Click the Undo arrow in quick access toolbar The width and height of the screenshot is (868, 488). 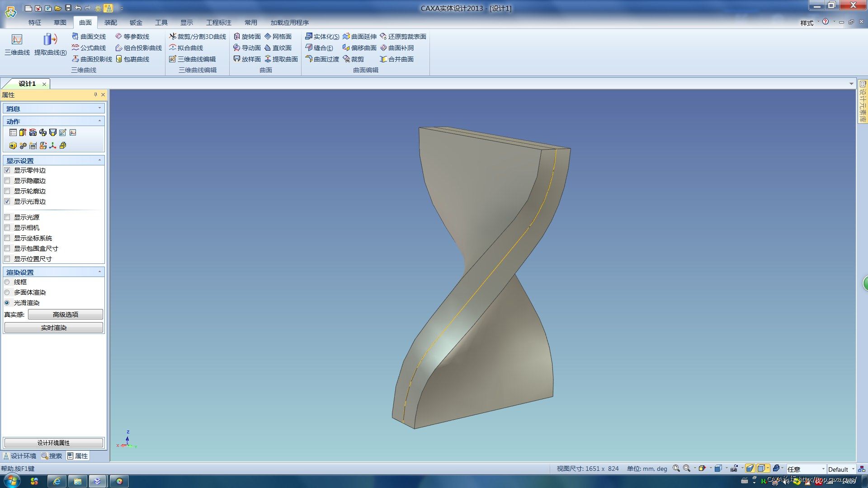coord(78,8)
